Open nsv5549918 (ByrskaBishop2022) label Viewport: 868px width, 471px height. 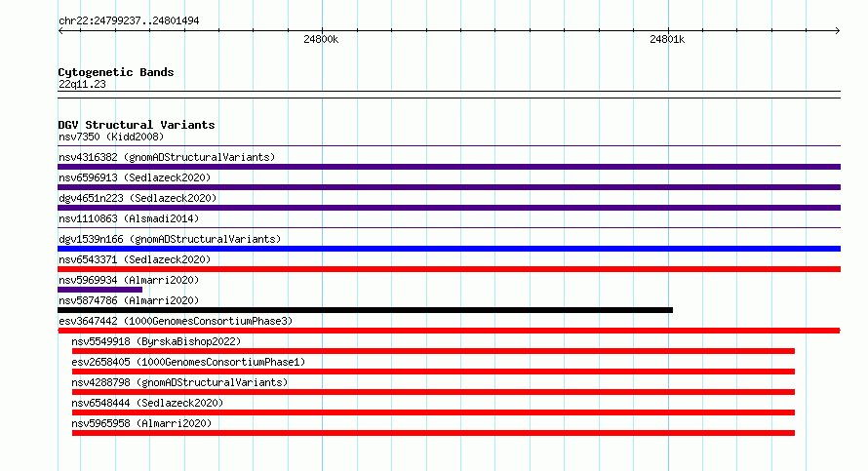(x=156, y=341)
